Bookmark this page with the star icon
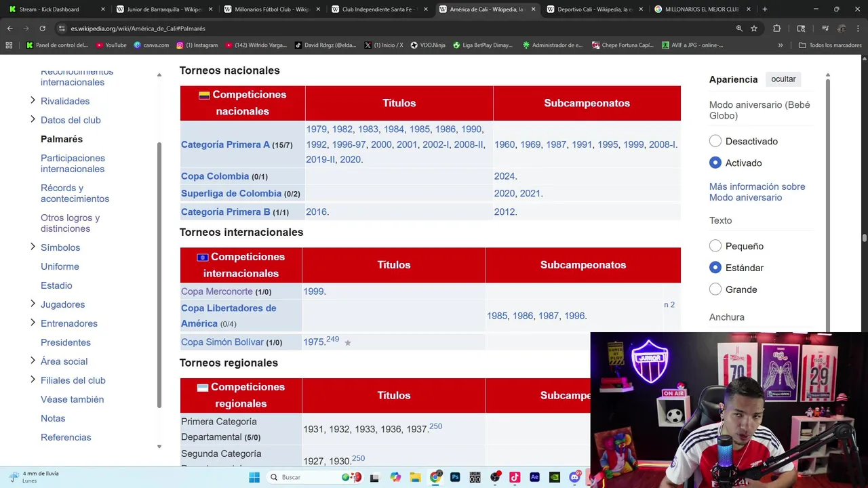This screenshot has height=488, width=868. click(754, 28)
